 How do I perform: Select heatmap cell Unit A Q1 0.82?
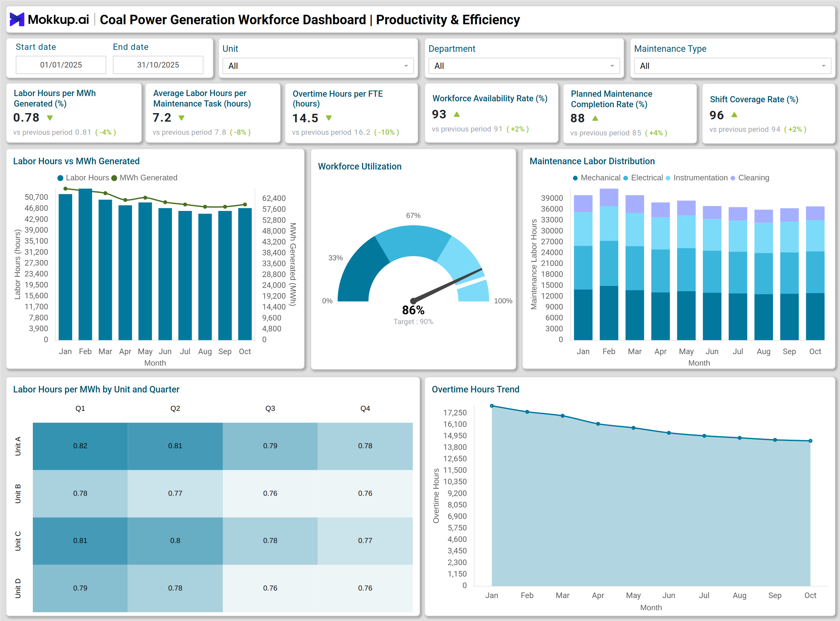tap(80, 446)
